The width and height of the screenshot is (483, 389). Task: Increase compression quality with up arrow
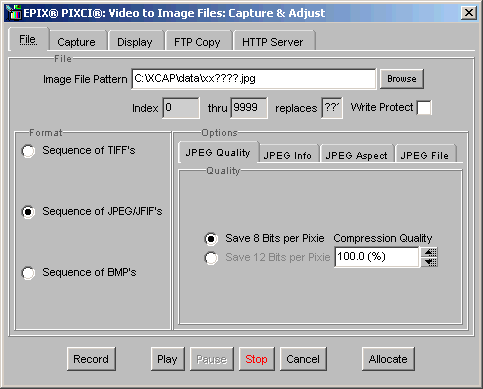point(429,252)
